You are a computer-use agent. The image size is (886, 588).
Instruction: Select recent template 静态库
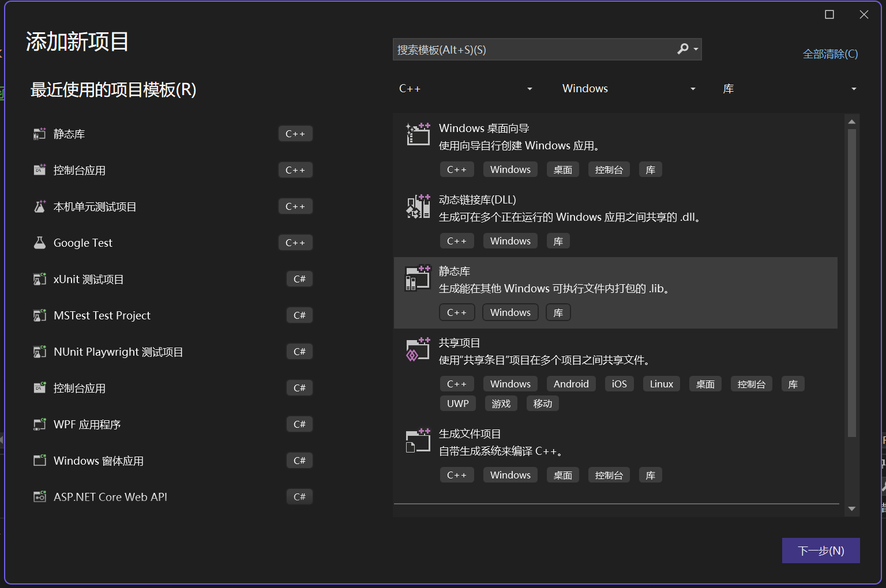[173, 134]
